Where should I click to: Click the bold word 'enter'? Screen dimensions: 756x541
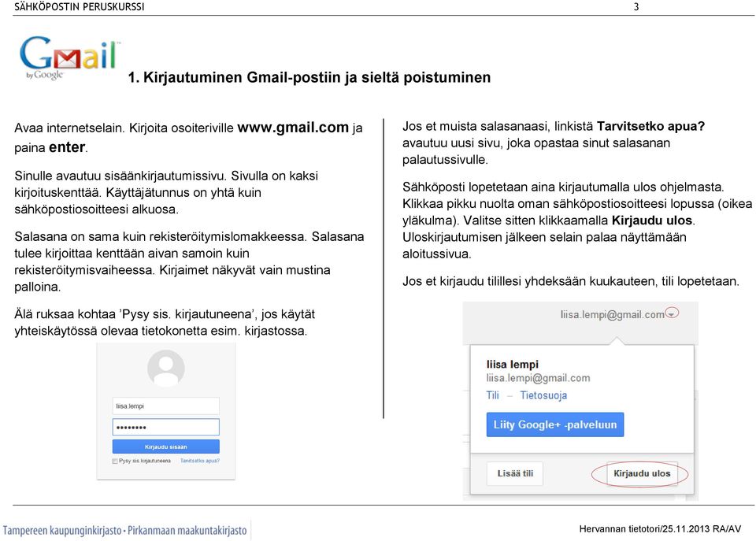pos(67,147)
